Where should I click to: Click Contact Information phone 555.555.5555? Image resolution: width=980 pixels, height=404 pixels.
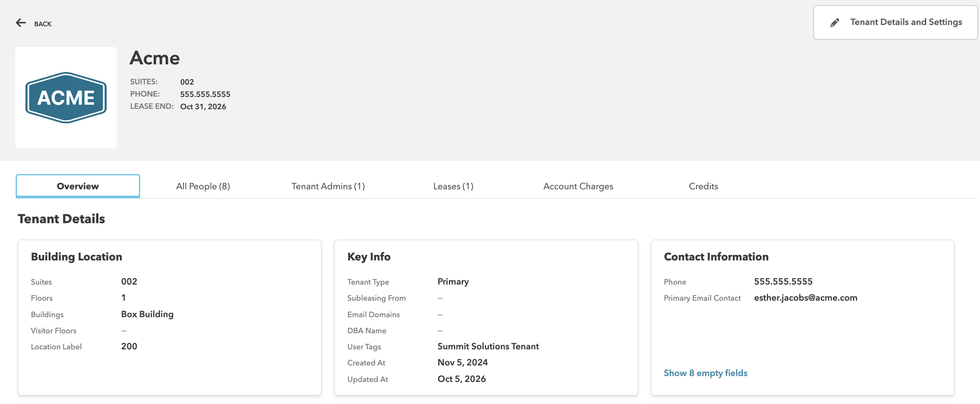pos(783,282)
